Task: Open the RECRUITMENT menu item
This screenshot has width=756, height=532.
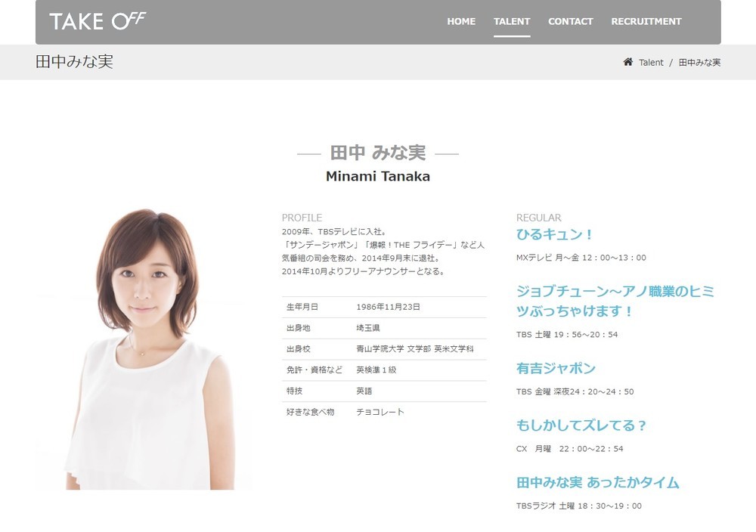Action: 646,21
